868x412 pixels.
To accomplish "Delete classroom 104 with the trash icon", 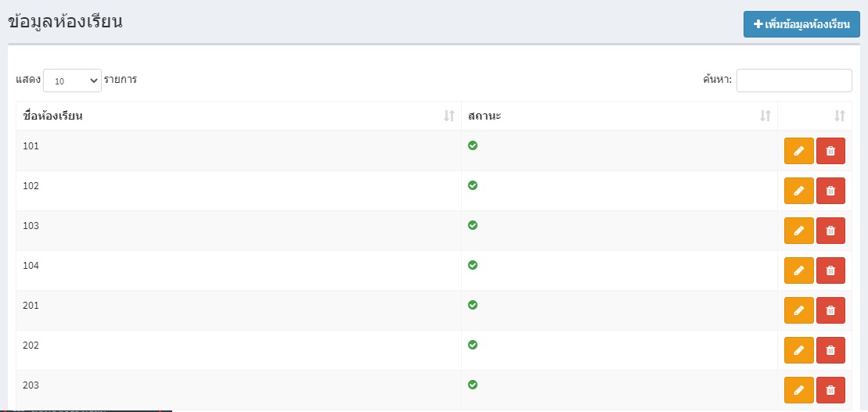I will click(830, 270).
